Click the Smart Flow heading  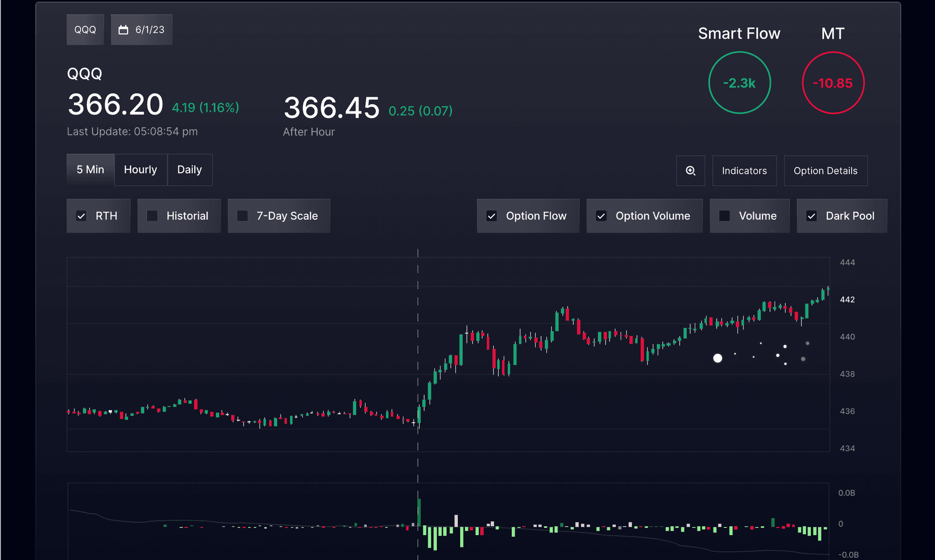(739, 34)
